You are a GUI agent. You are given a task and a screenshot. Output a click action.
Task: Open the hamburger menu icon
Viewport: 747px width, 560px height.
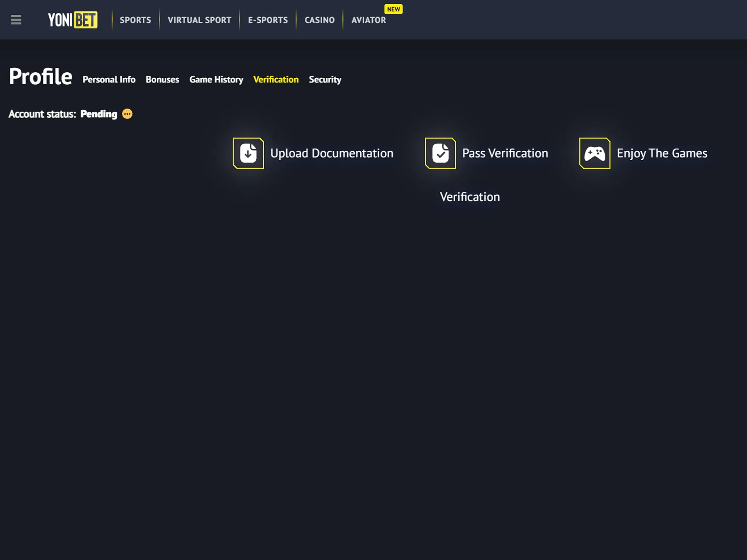16,19
